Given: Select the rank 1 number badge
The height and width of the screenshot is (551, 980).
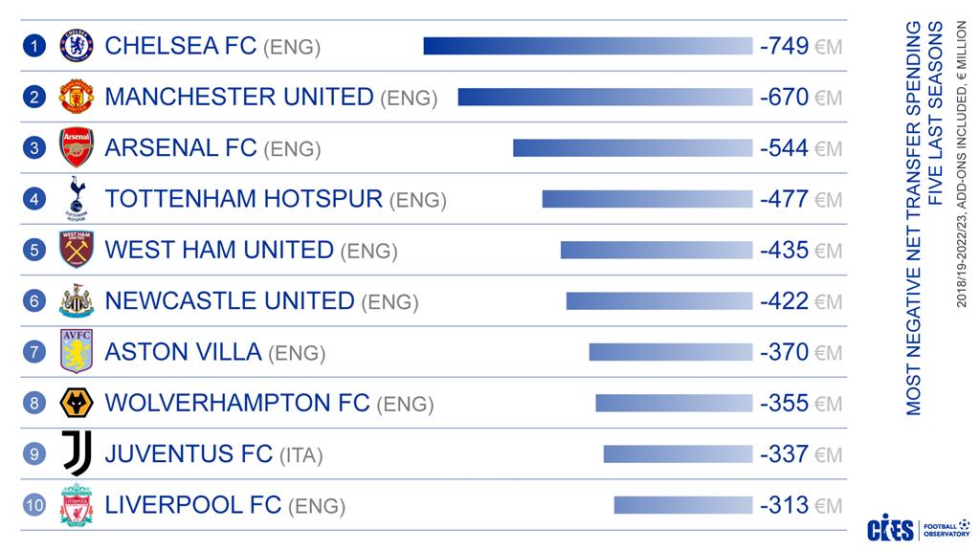Looking at the screenshot, I should click(x=33, y=46).
